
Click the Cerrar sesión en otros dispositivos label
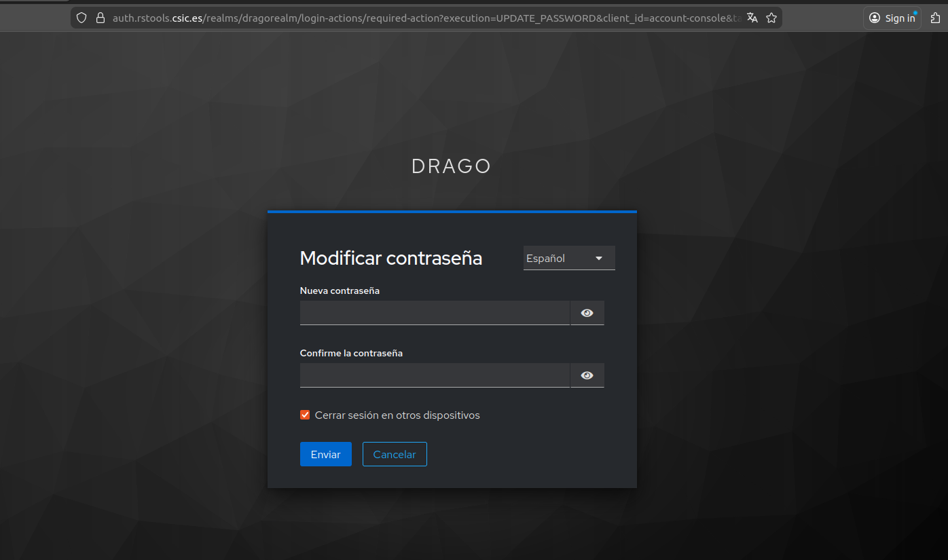point(397,415)
